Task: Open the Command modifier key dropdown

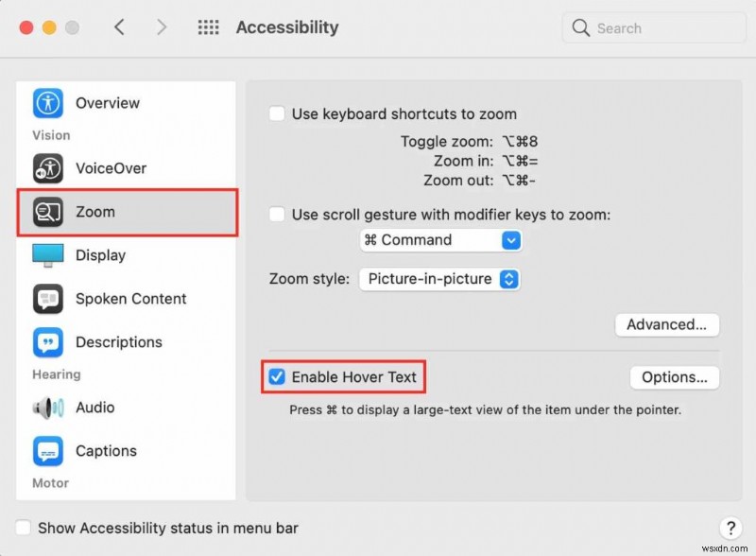Action: [440, 240]
